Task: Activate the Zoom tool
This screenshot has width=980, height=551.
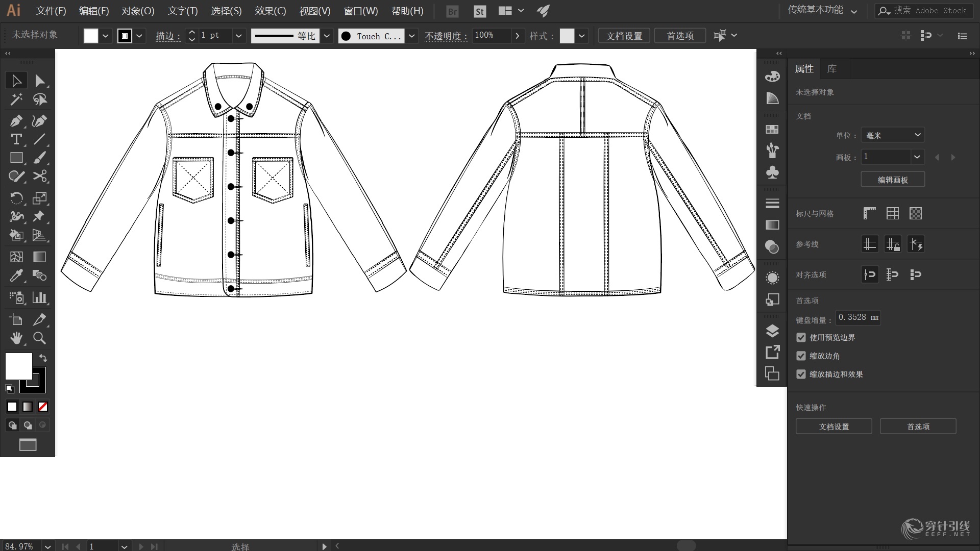Action: 39,338
